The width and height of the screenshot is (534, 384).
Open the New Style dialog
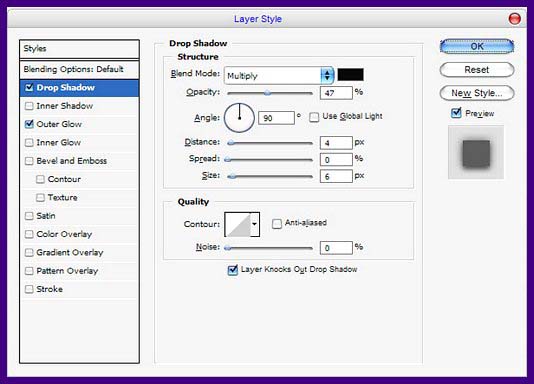pyautogui.click(x=477, y=93)
